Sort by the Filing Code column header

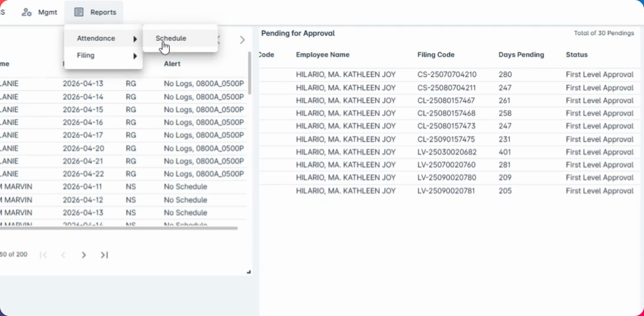[436, 55]
